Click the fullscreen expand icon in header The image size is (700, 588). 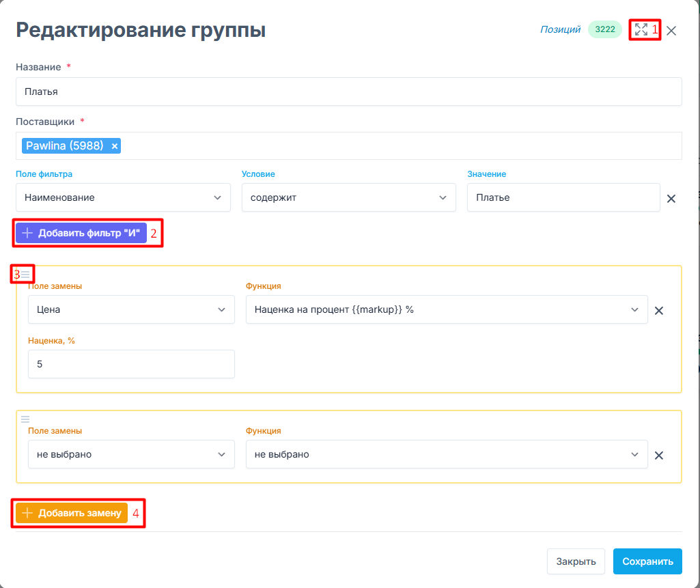[641, 29]
